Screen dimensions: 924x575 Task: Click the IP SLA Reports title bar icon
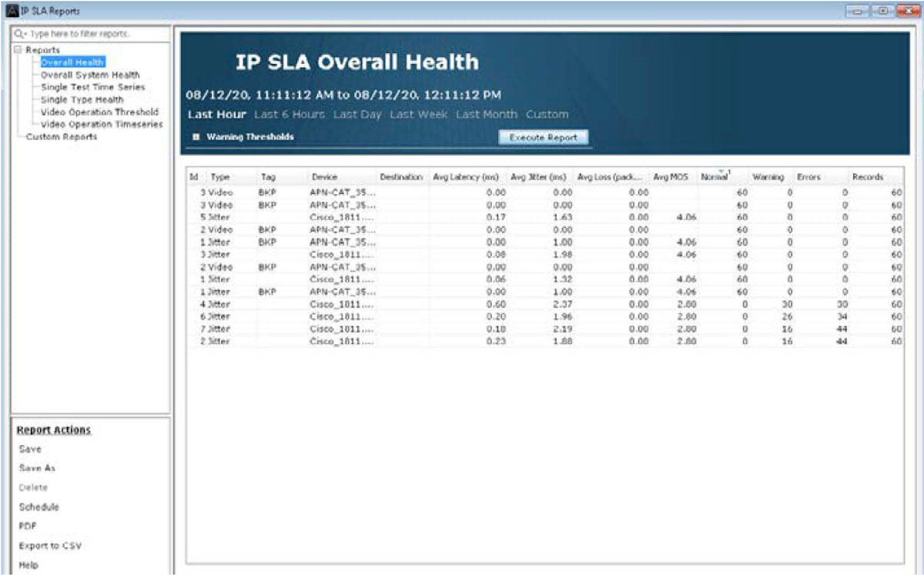[x=7, y=11]
